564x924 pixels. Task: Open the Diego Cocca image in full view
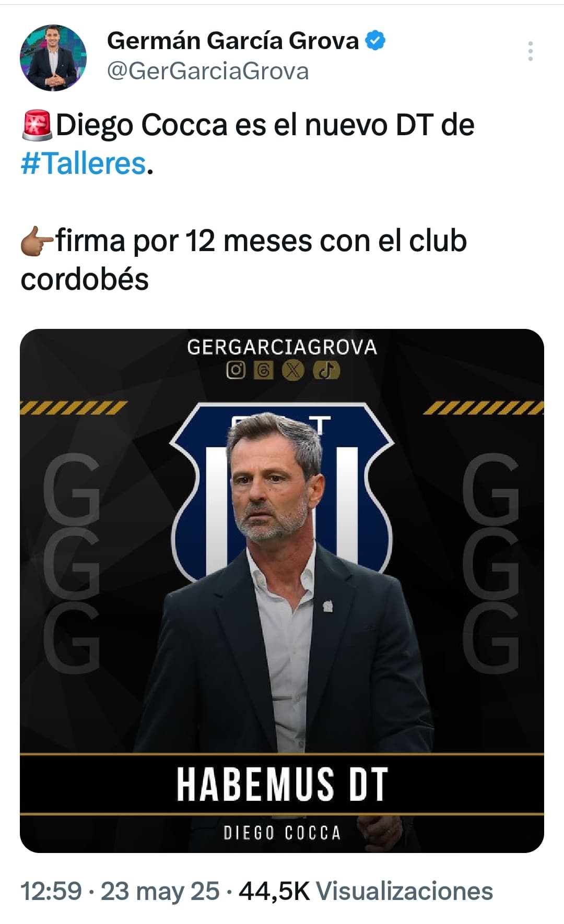(282, 590)
